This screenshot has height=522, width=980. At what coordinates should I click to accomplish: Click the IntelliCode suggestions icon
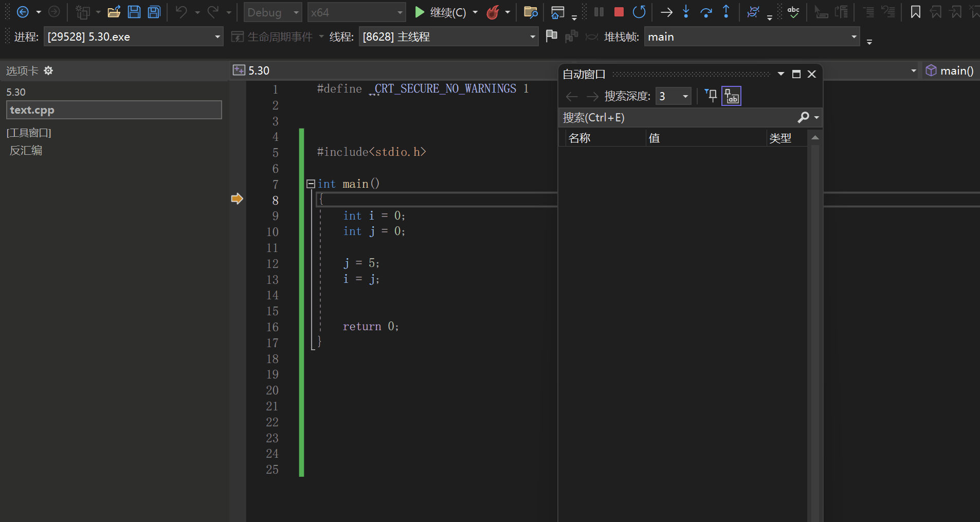(753, 12)
